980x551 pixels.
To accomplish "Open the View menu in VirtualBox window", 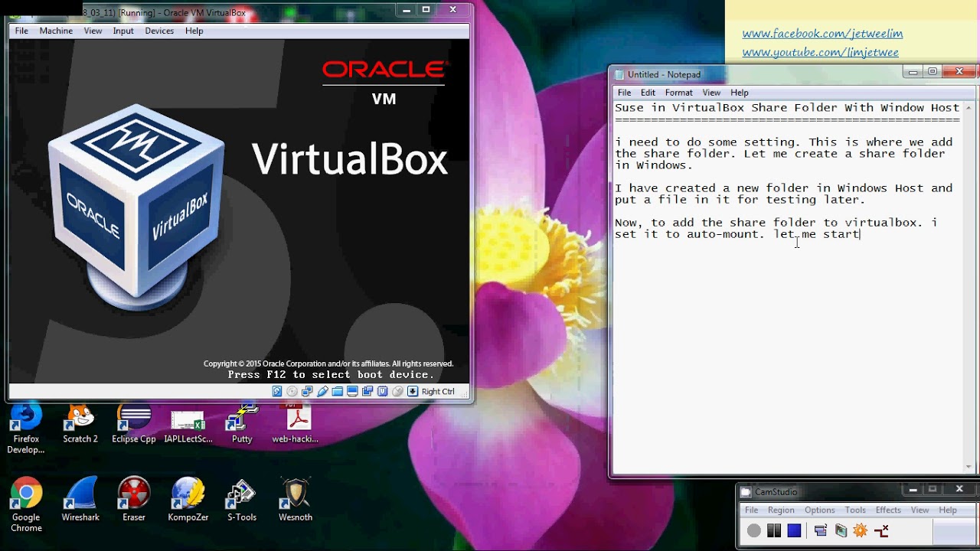I will click(x=93, y=31).
